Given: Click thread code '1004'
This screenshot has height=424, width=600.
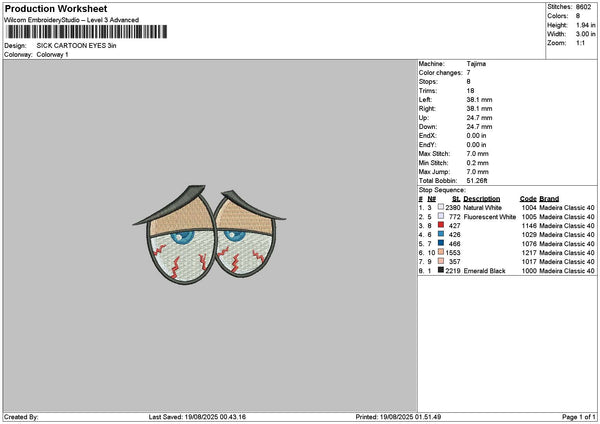Looking at the screenshot, I should click(x=529, y=207).
